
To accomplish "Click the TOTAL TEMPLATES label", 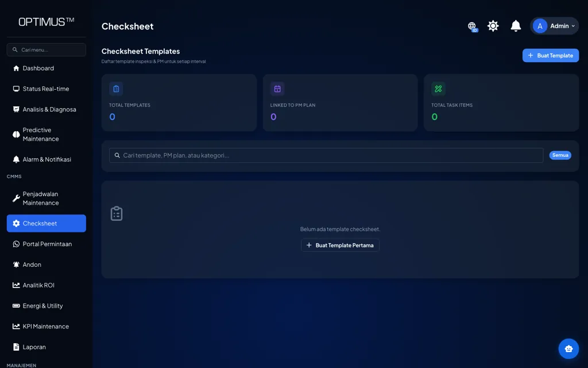I will [130, 105].
